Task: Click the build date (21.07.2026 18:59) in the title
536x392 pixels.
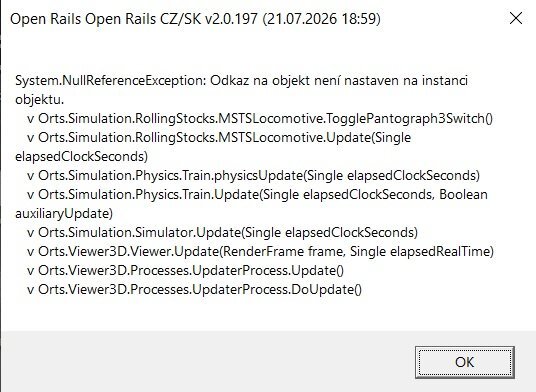Action: pos(322,19)
